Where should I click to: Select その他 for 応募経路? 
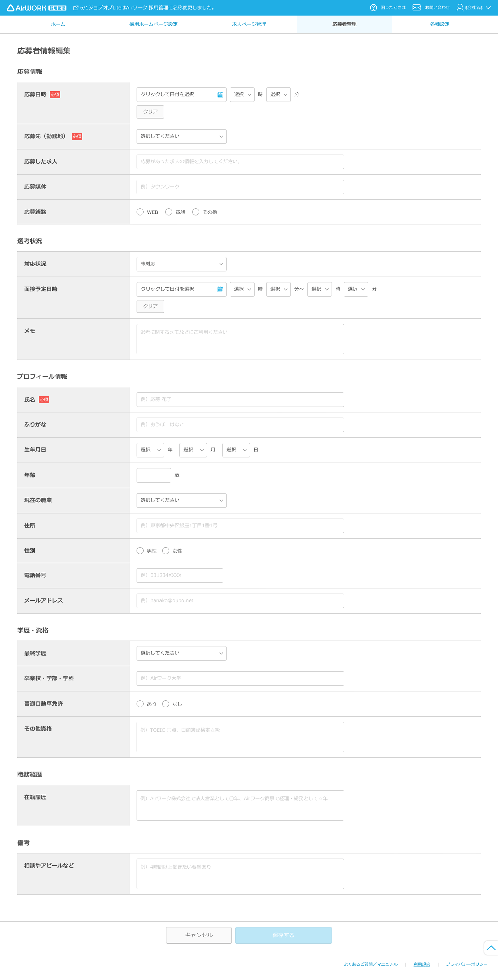coord(196,212)
